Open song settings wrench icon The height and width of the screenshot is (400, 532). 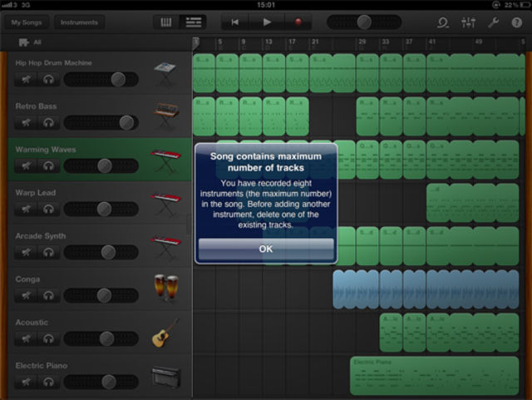click(493, 22)
